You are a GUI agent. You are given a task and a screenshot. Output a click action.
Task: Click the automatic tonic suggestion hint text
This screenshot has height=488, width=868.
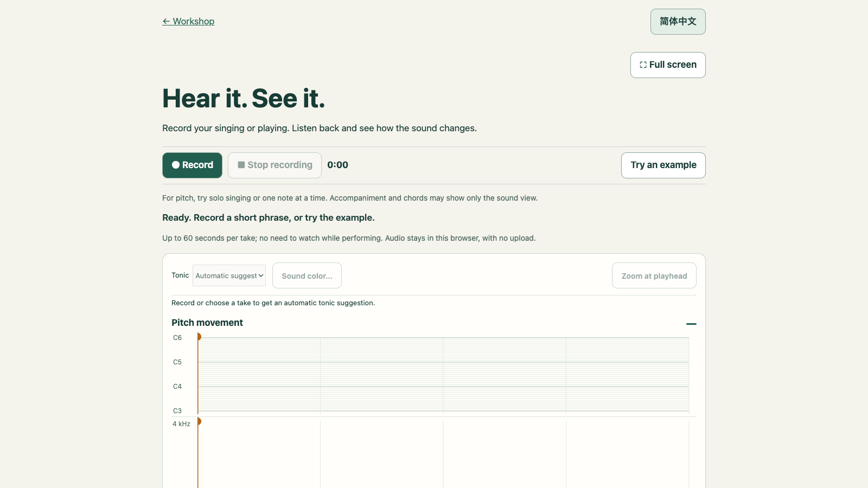coord(273,303)
